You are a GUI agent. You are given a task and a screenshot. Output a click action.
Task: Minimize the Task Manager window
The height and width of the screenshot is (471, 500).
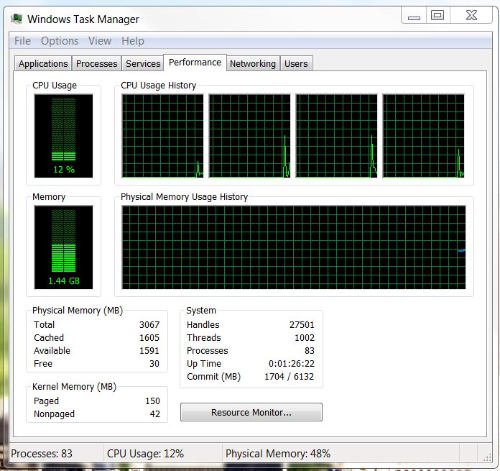414,16
